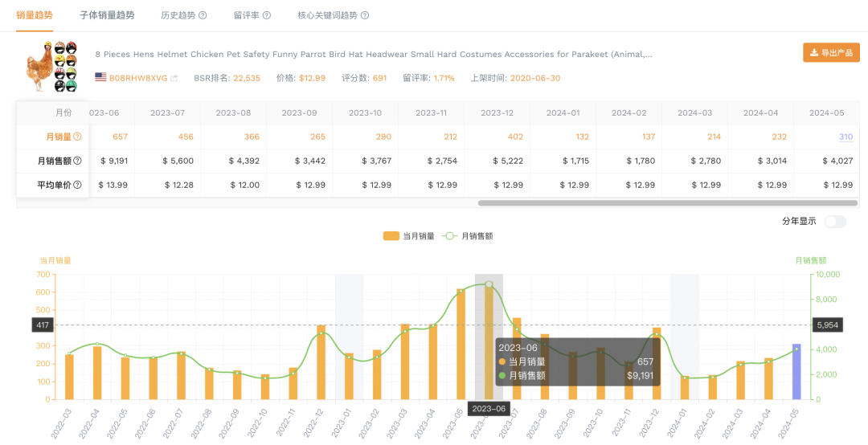This screenshot has height=445, width=868.
Task: Click the table horizontal scrollbar thumb
Action: tap(668, 203)
